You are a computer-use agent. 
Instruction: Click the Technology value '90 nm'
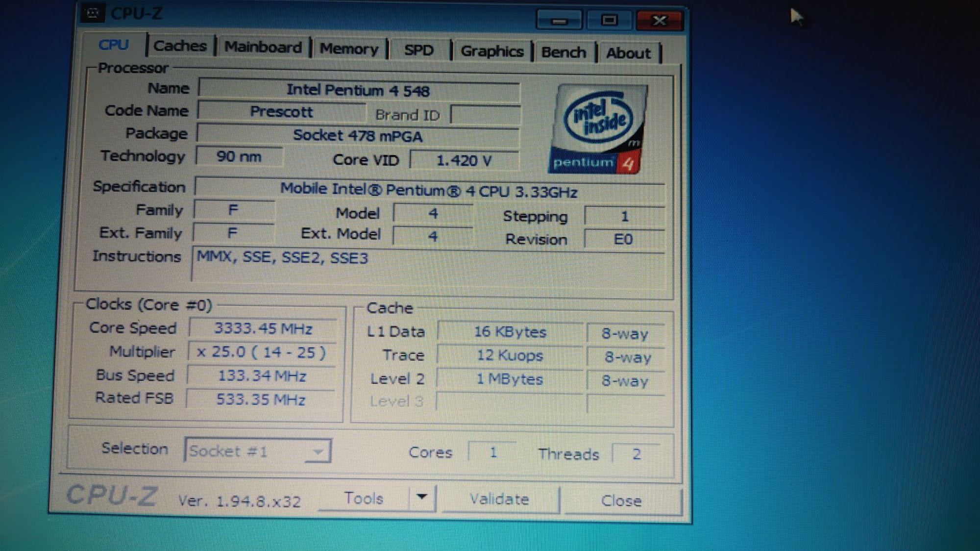(239, 156)
